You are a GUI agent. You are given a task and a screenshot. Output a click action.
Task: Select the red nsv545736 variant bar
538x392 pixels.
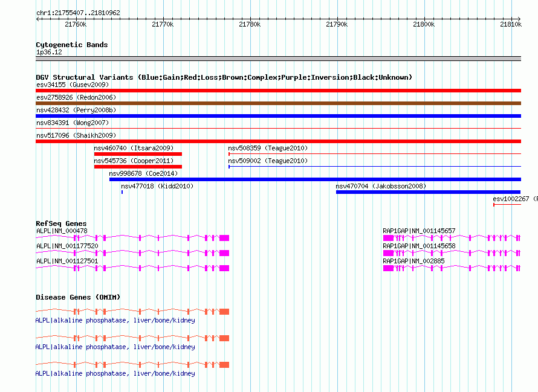pyautogui.click(x=138, y=167)
